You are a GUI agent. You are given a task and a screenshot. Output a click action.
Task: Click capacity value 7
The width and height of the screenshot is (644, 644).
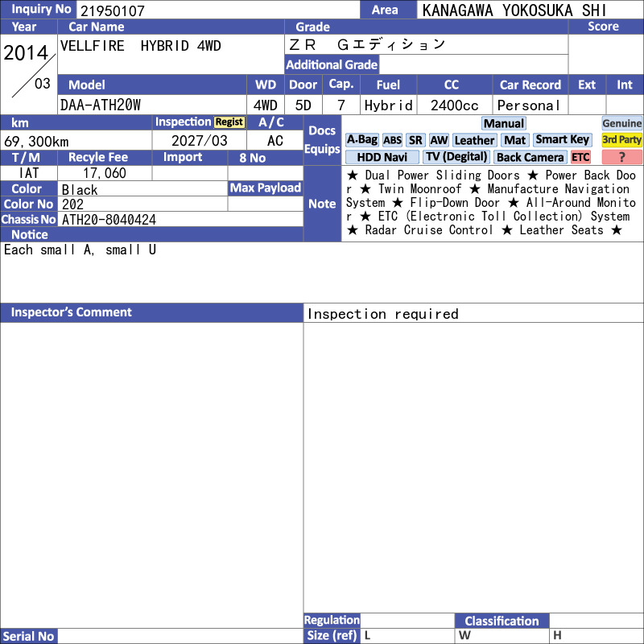[341, 105]
